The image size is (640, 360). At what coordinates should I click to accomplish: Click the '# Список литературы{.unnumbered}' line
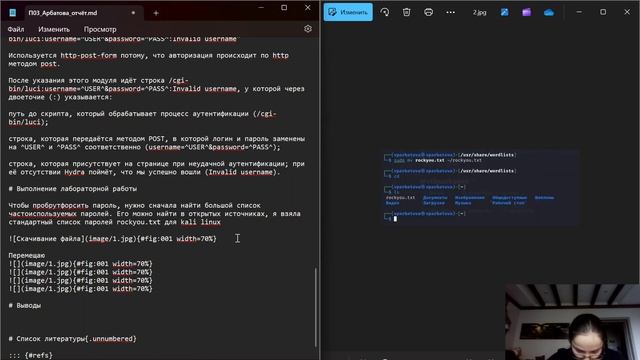click(x=72, y=339)
